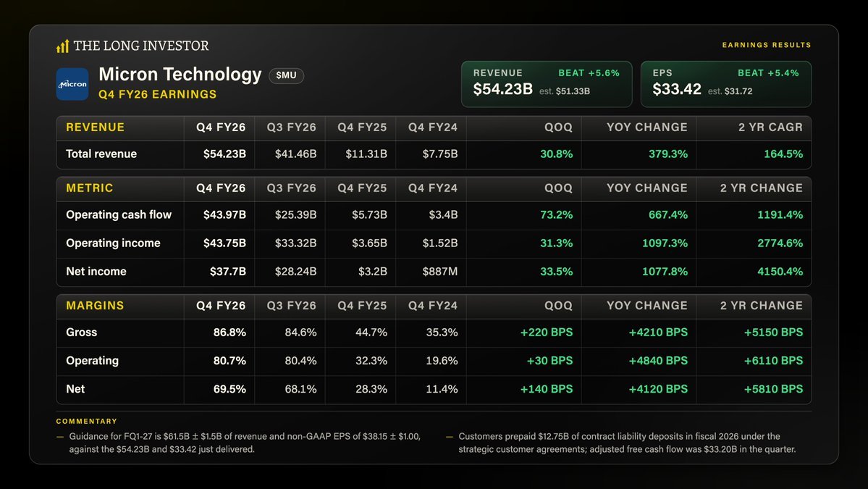
Task: Click Gross margin 2 YR change +5150 BPS
Action: tap(773, 333)
